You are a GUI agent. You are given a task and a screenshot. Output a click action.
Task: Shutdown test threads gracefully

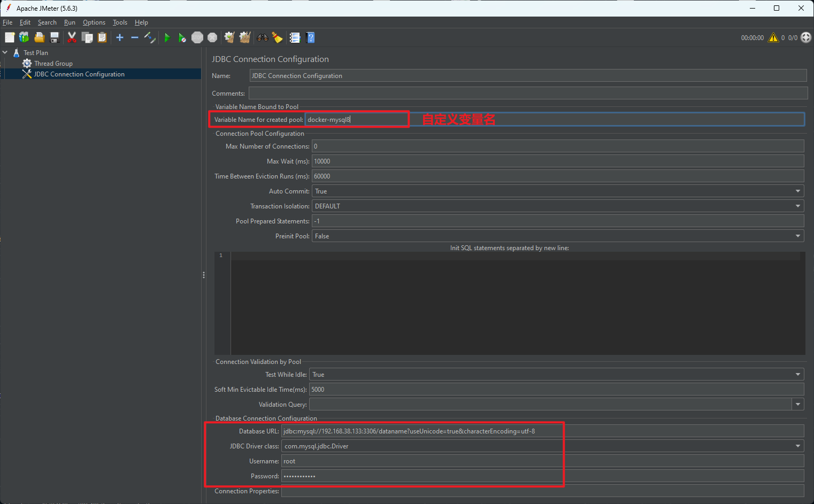point(212,37)
